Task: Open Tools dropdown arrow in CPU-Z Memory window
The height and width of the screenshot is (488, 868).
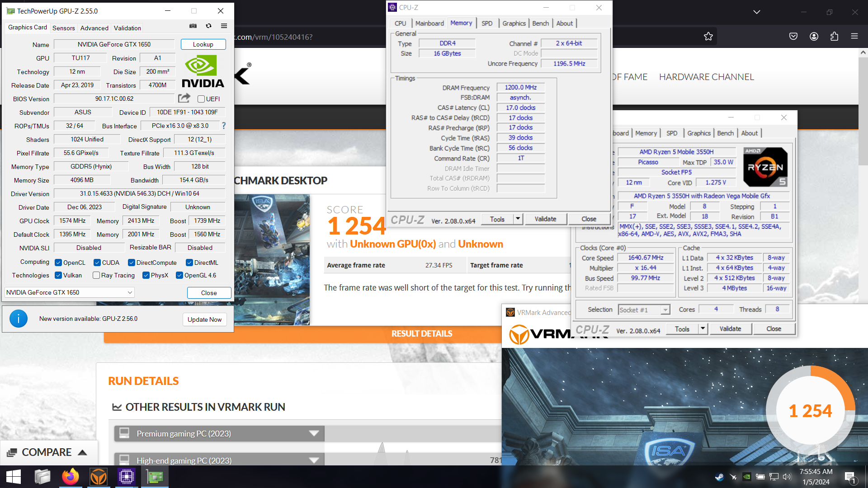Action: (x=518, y=219)
